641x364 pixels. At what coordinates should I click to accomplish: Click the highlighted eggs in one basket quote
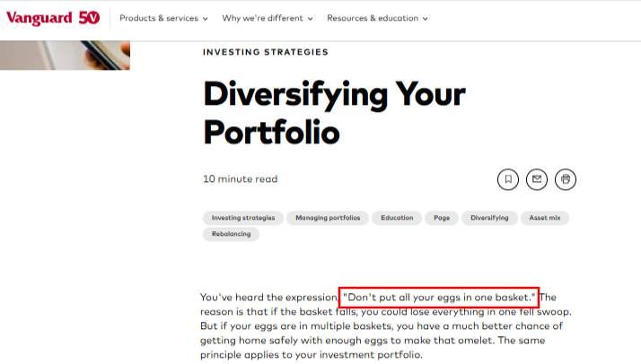click(438, 297)
